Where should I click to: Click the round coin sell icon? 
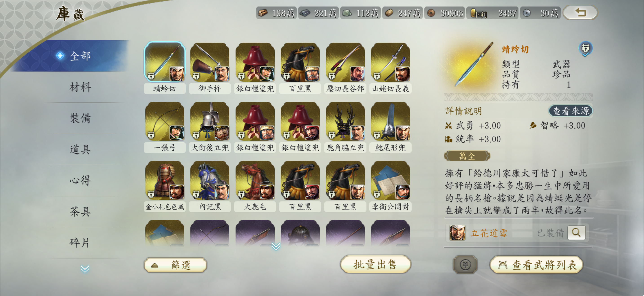tap(465, 265)
